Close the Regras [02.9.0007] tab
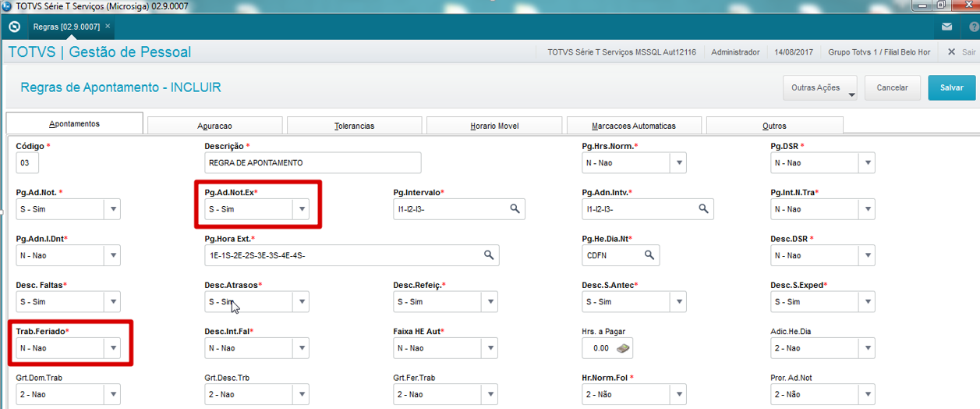Screen dimensions: 980x409 pyautogui.click(x=108, y=27)
